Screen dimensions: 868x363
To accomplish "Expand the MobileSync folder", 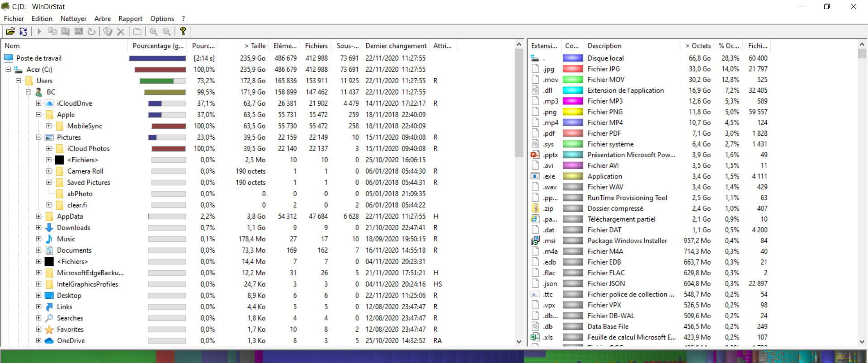I will click(x=49, y=126).
